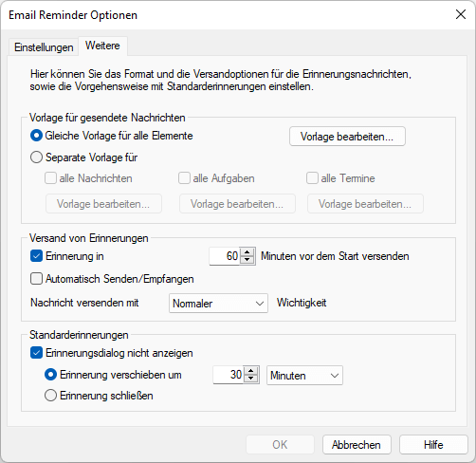Decrease snooze value with down arrow
The image size is (476, 463).
251,379
